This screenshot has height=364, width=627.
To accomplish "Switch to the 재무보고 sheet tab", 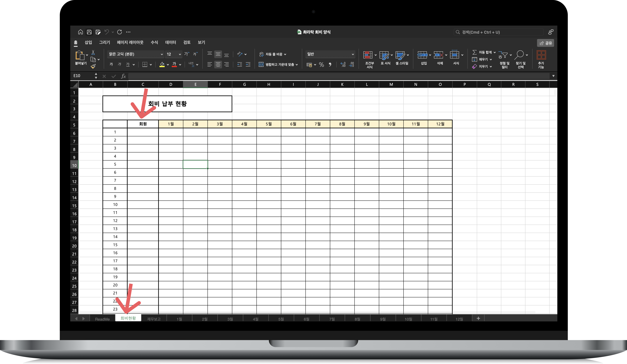I will pos(154,319).
